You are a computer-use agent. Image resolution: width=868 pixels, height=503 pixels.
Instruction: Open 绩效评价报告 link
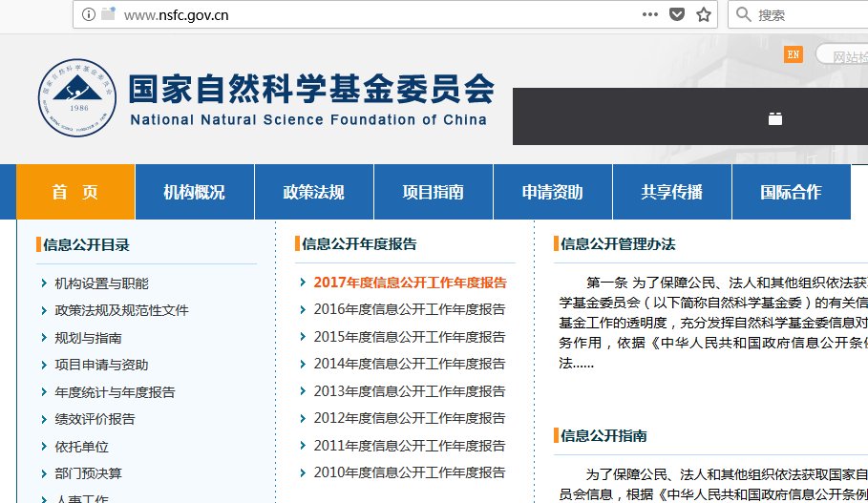pos(95,419)
